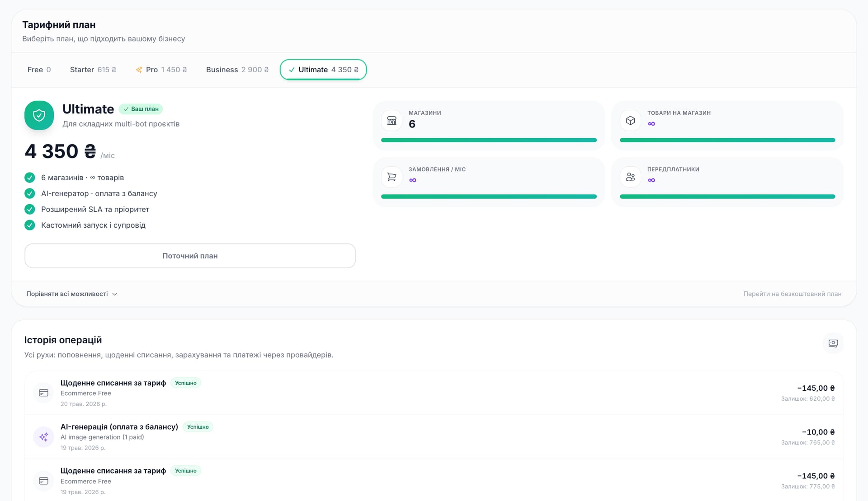The height and width of the screenshot is (501, 868).
Task: Click the Магазини store icon
Action: tap(392, 121)
